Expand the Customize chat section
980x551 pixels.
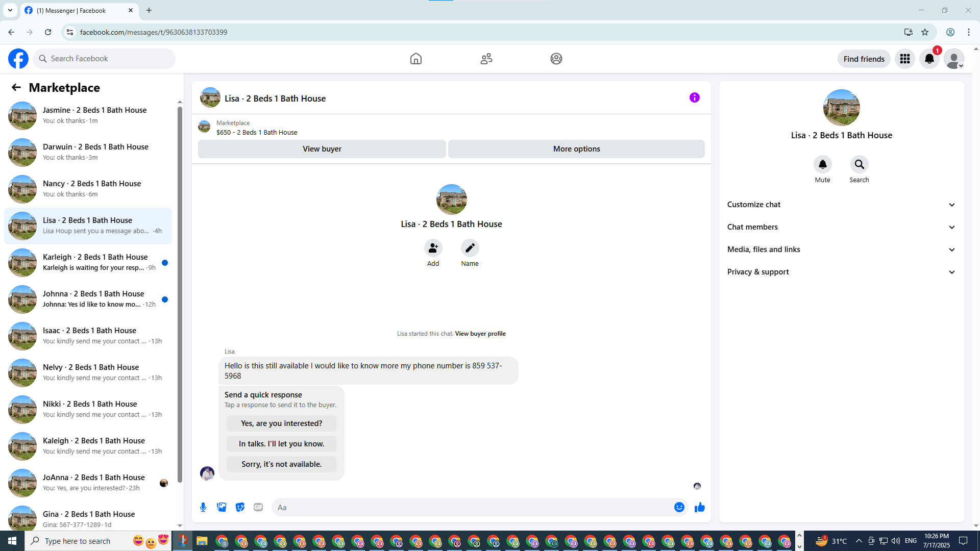click(841, 205)
